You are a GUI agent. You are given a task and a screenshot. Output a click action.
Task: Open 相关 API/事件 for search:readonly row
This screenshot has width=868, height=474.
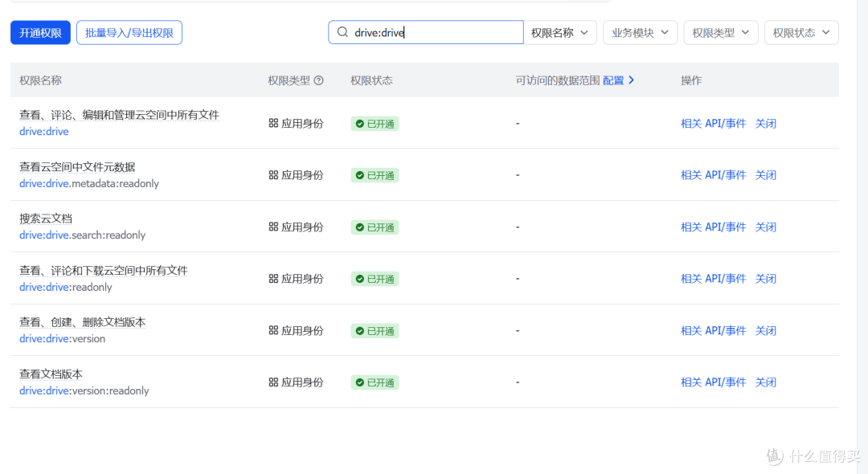(713, 227)
